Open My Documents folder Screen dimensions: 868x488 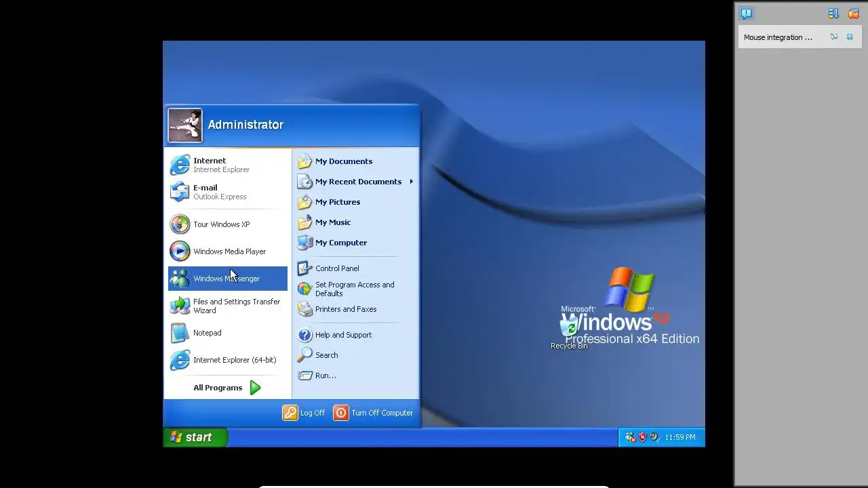[355, 161]
